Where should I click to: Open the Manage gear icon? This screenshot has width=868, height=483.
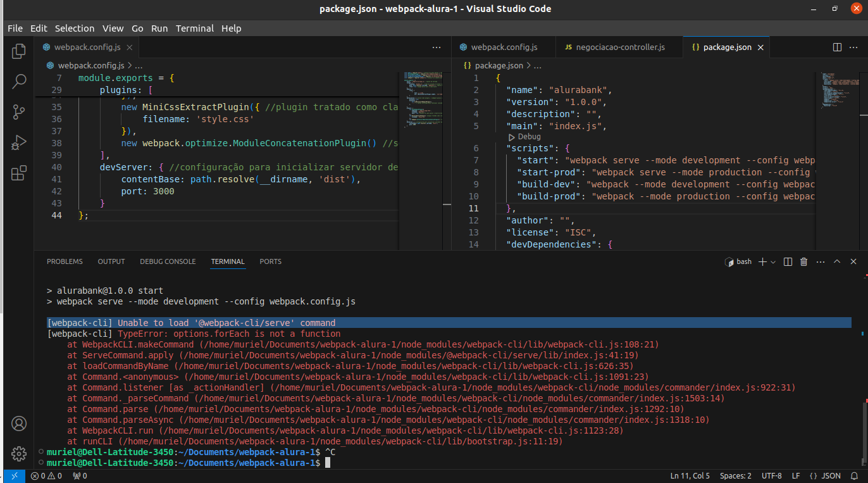coord(19,454)
